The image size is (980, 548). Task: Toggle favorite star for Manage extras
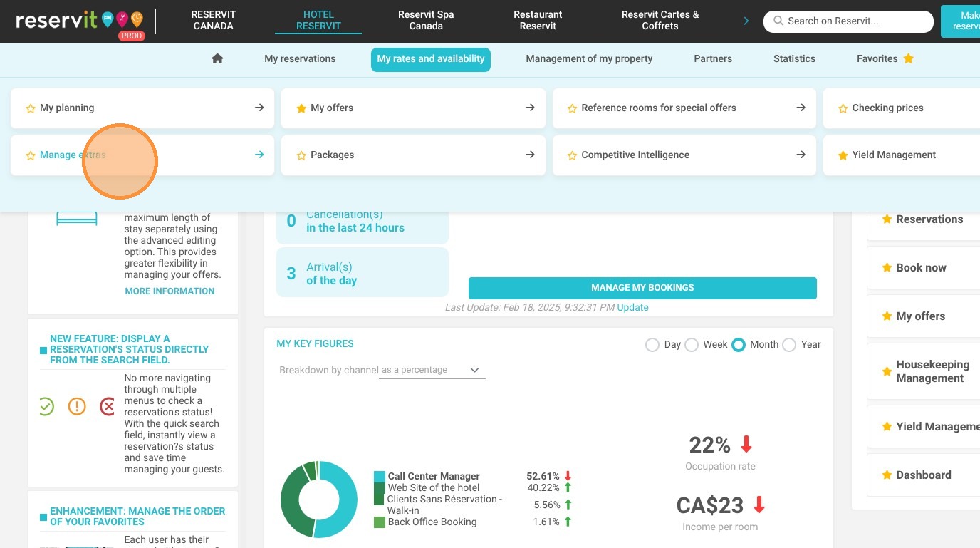click(31, 155)
